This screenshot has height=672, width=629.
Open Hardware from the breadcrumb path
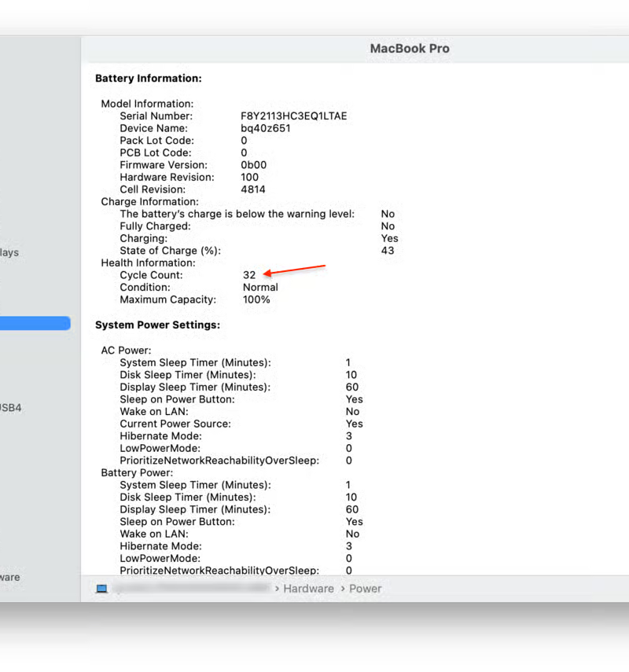[308, 588]
